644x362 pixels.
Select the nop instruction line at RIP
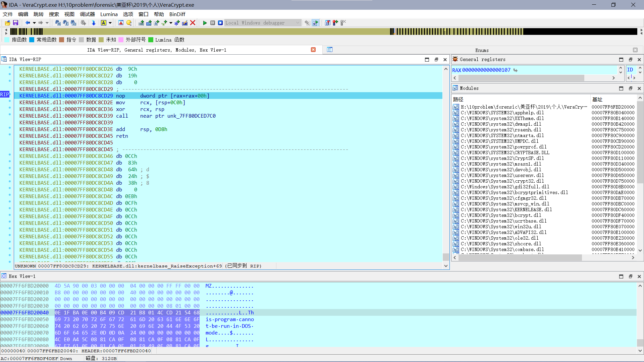228,96
